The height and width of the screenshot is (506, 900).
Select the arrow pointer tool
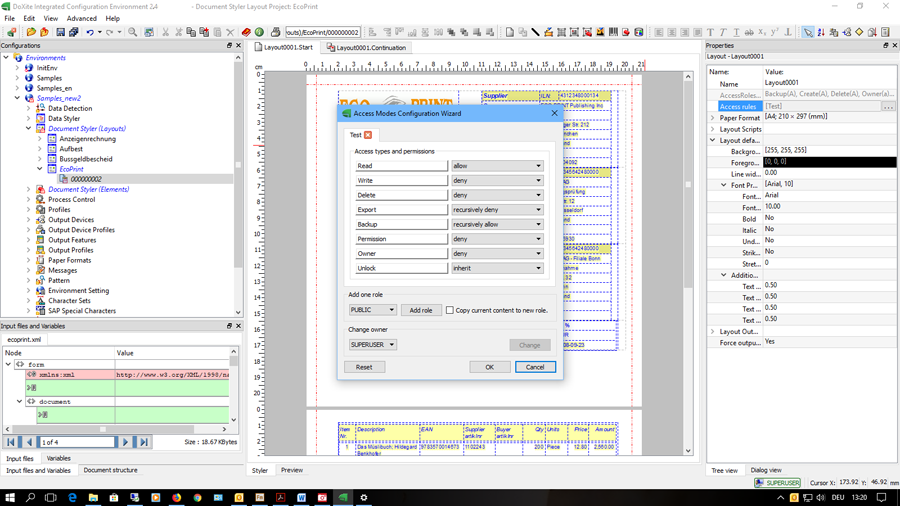(x=808, y=32)
